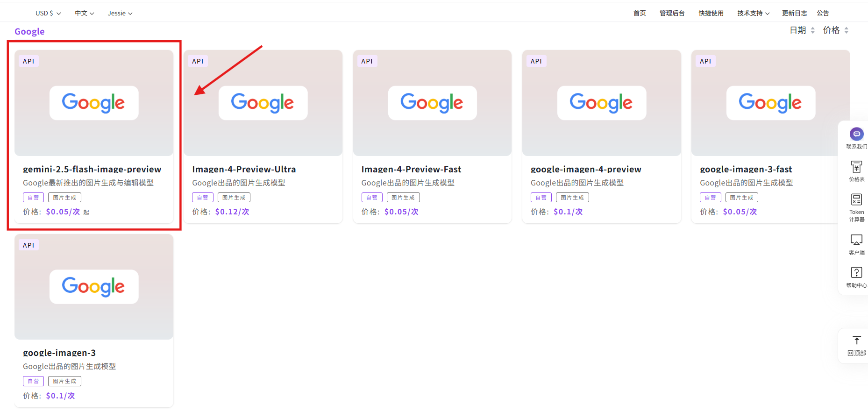Click the $0.1/次 price on google-imagen-3
Viewport: 868px width, 412px height.
[60, 396]
